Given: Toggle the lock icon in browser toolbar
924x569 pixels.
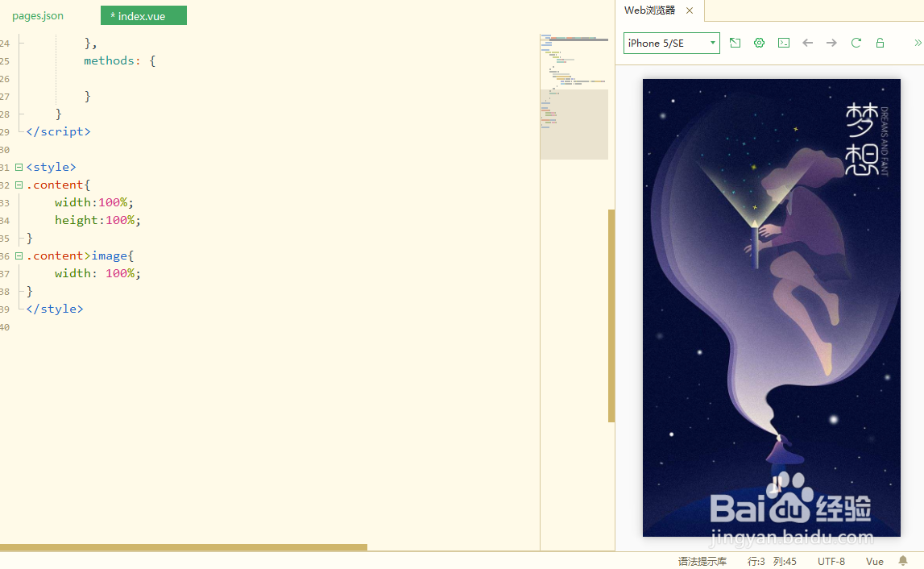Looking at the screenshot, I should (x=880, y=43).
